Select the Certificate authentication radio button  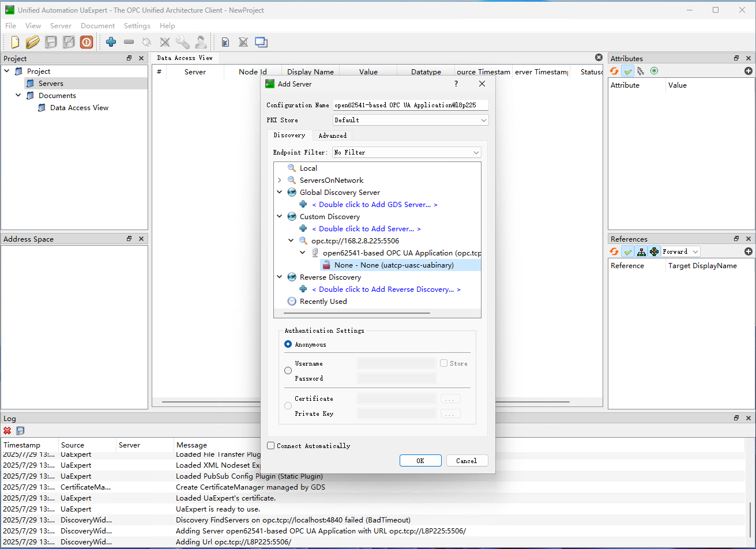(x=288, y=406)
